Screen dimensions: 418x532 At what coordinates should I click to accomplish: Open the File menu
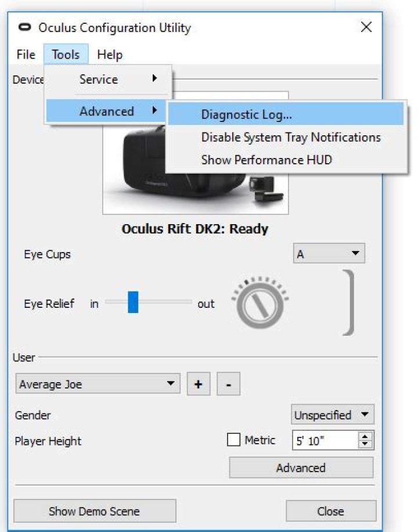point(26,54)
